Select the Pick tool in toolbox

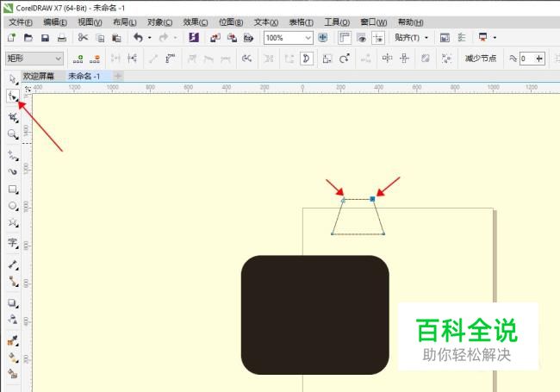pos(13,79)
